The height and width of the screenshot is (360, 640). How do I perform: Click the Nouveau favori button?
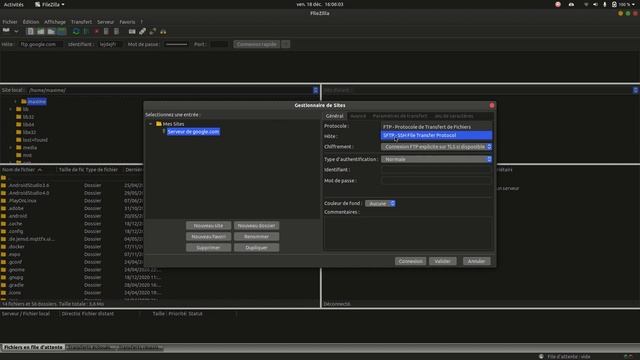point(208,237)
